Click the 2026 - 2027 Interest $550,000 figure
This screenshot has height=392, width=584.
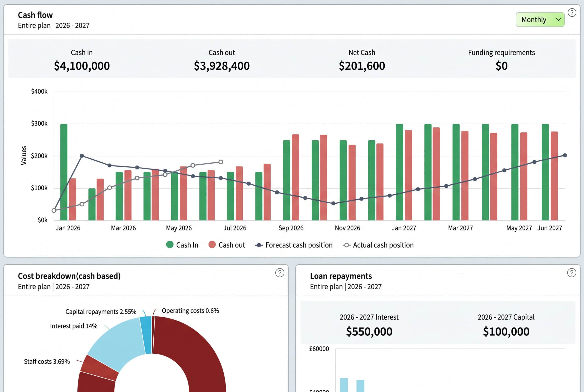pyautogui.click(x=369, y=331)
